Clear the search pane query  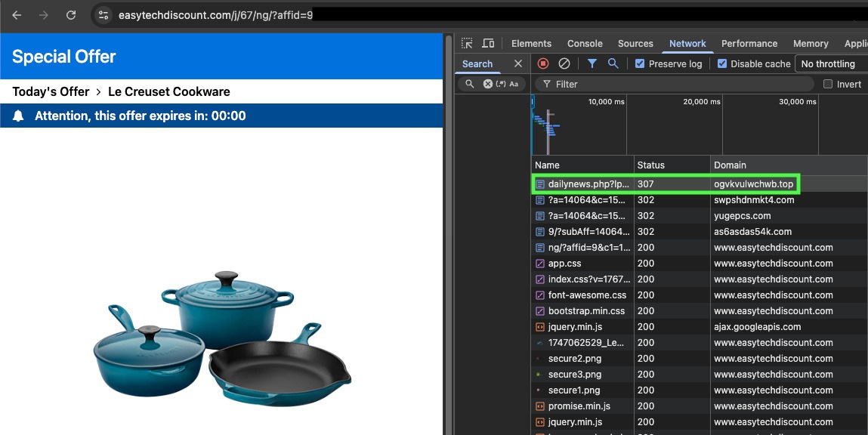point(488,84)
